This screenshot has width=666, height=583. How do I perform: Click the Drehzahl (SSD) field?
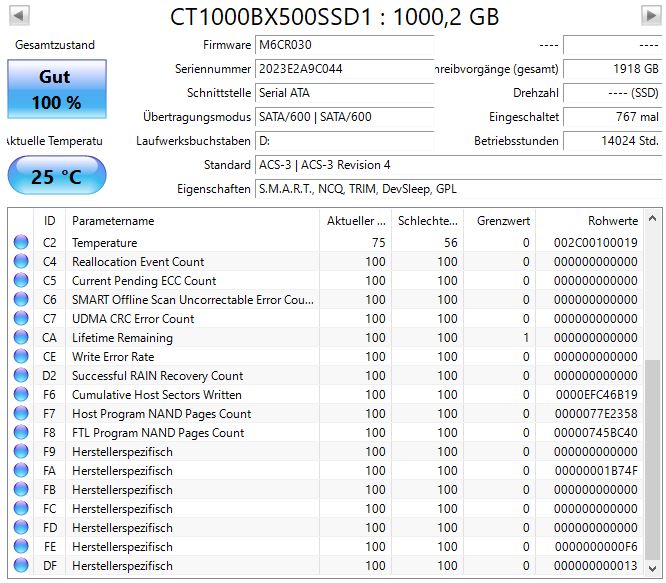[612, 93]
